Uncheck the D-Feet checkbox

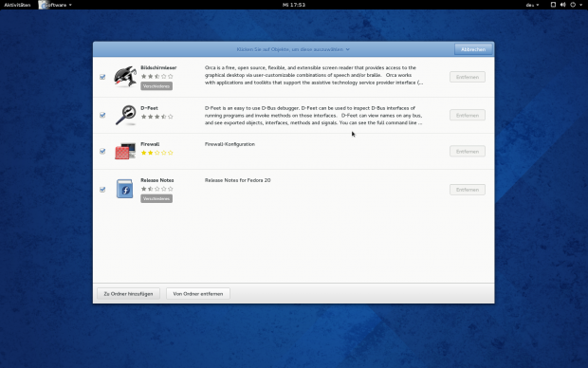tap(102, 115)
